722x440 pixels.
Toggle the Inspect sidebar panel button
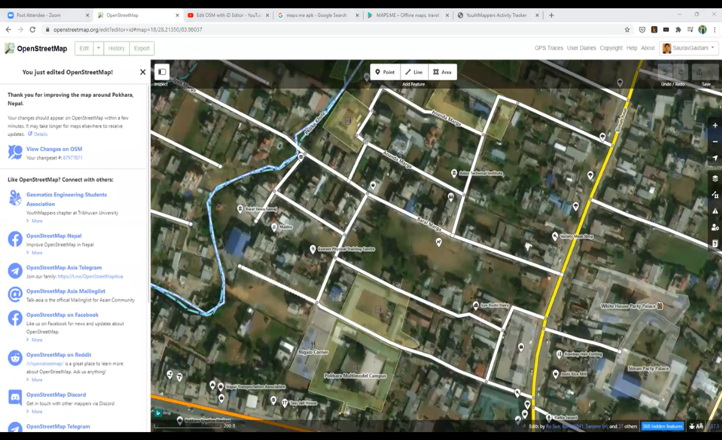pos(162,72)
